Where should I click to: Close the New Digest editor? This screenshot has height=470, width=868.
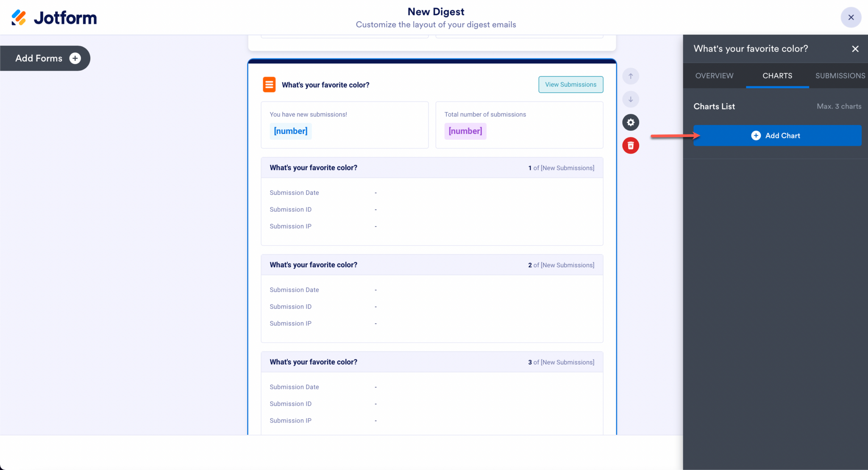pyautogui.click(x=851, y=17)
